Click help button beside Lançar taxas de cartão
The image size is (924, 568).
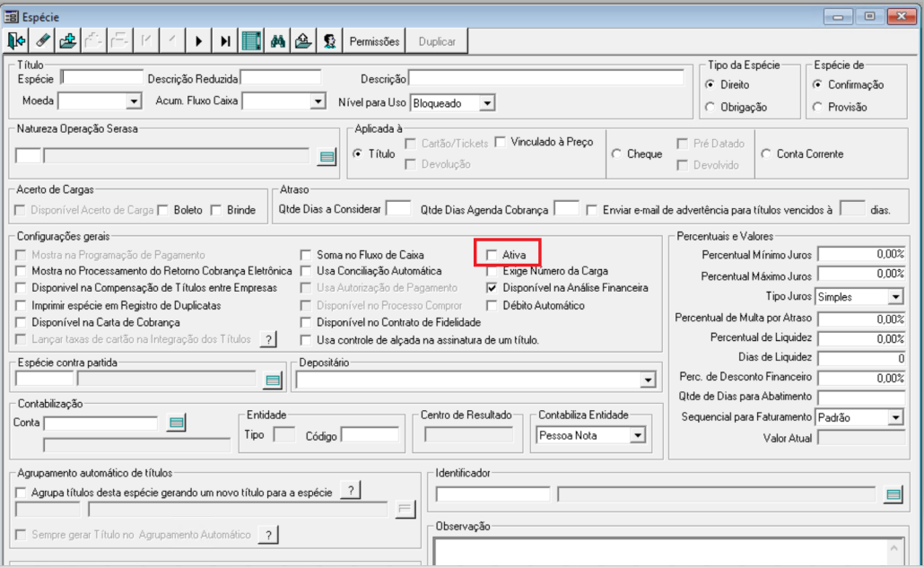pos(269,339)
